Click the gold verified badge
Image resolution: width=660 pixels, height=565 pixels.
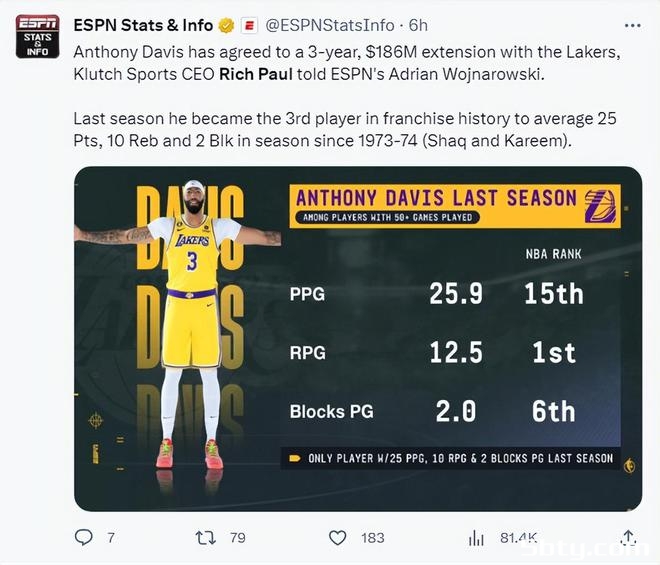point(226,26)
